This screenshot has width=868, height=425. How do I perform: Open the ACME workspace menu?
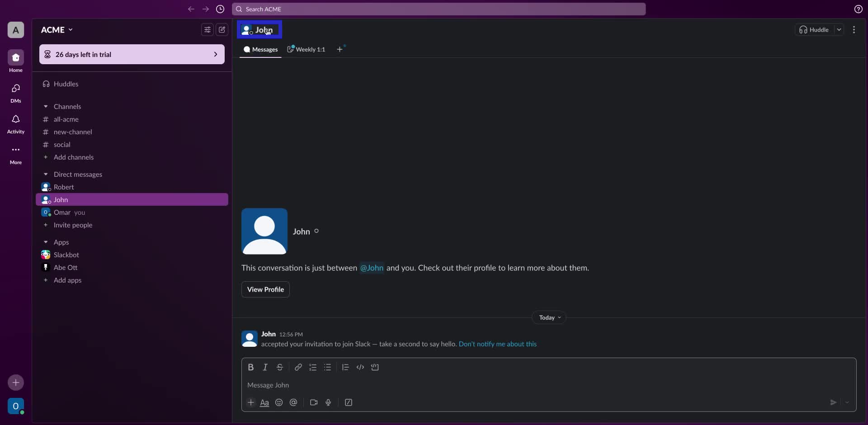[57, 29]
